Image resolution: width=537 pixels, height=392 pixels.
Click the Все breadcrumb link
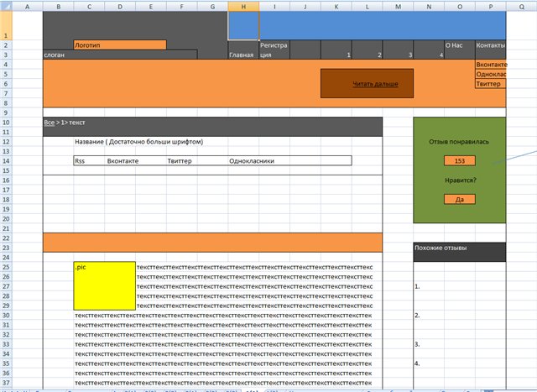(50, 123)
